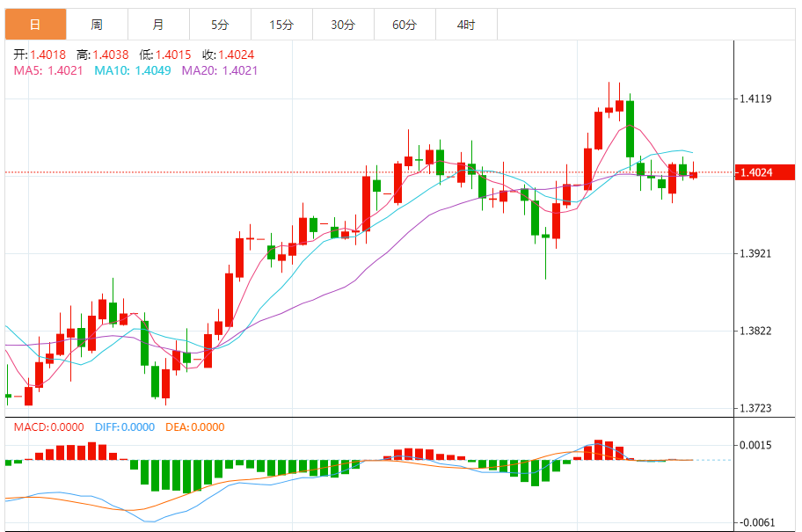Select the 60分 timeframe tab
This screenshot has height=532, width=802.
tap(405, 25)
